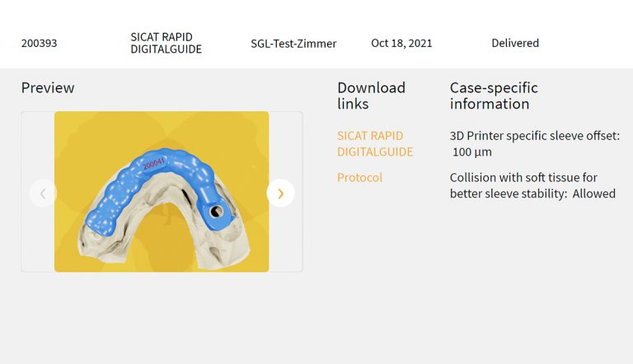Viewport: 633px width, 364px height.
Task: Click the metal sleeve hole on the guide
Action: [216, 211]
